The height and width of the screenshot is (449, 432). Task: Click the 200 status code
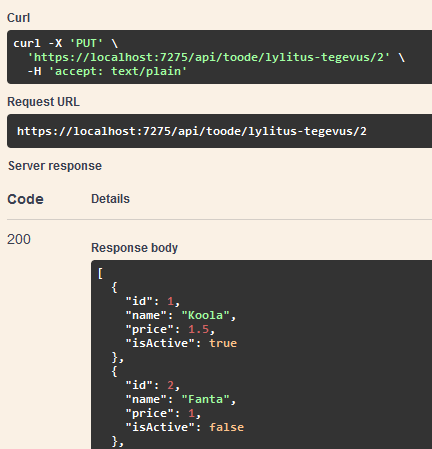(19, 239)
